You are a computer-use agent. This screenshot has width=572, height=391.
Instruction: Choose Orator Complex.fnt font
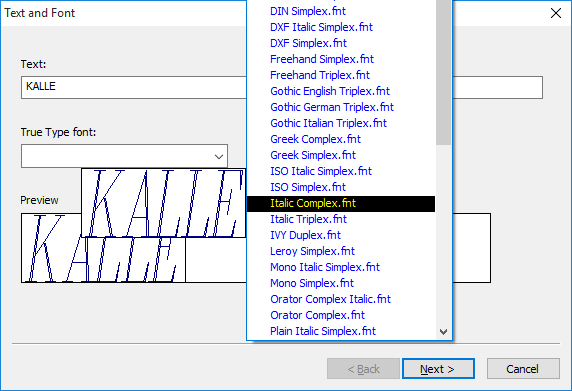click(x=341, y=315)
